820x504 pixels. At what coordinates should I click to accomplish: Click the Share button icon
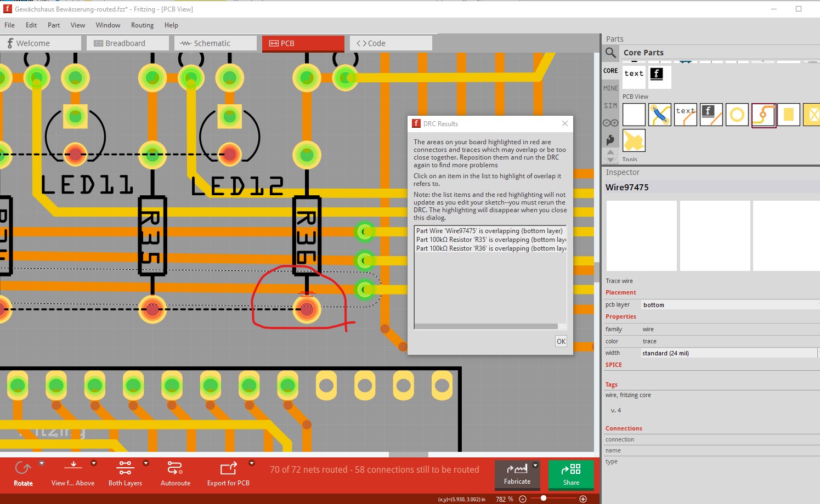click(x=571, y=469)
